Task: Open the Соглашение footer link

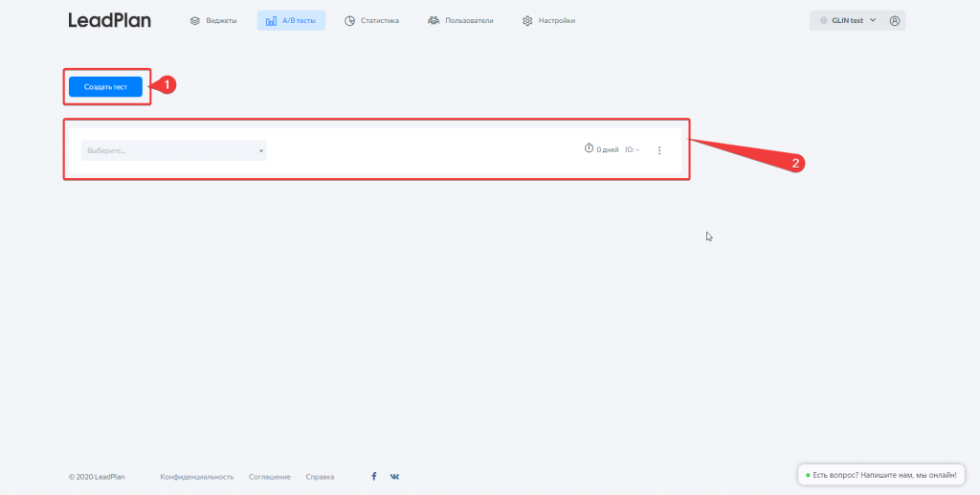Action: (x=270, y=476)
